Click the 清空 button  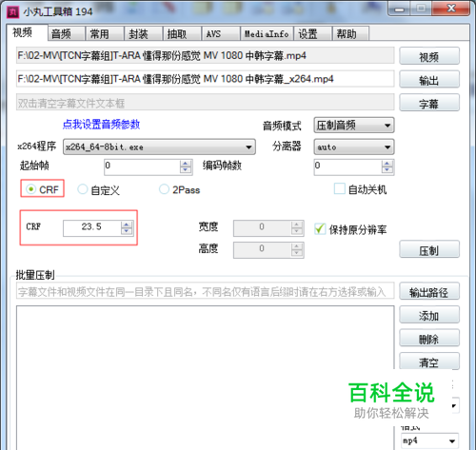tap(429, 362)
